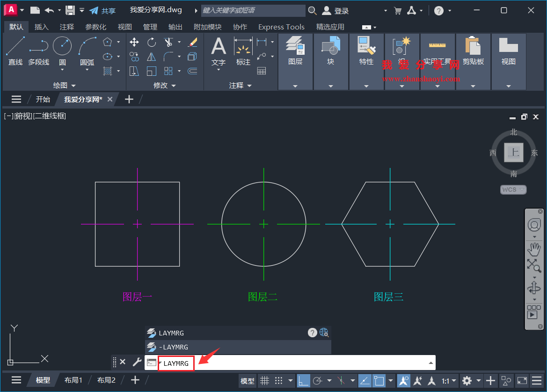This screenshot has width=547, height=392.
Task: Click the Dimension (标注) tool
Action: point(243,51)
